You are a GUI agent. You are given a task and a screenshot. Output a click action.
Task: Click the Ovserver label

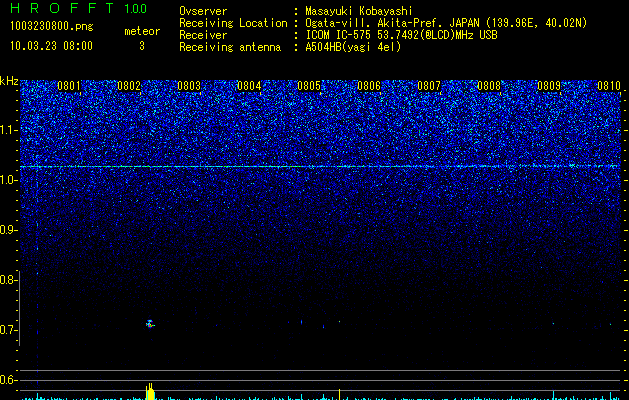(x=203, y=11)
